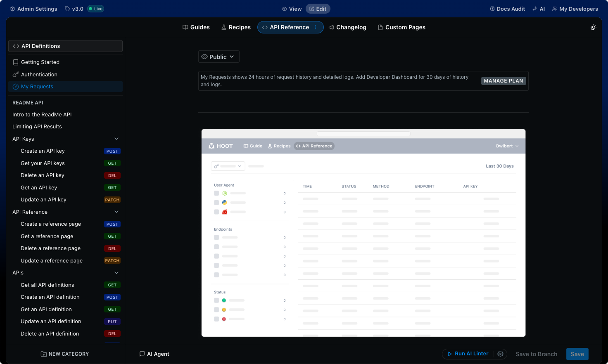Open the API Reference tab options dots
Viewport: 608px width, 364px height.
click(x=316, y=27)
